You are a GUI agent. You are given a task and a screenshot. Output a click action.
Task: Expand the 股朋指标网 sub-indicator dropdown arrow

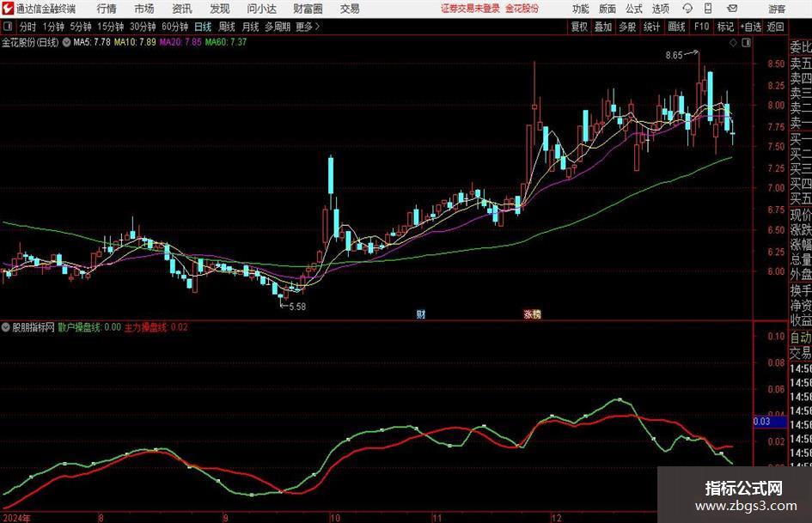(x=6, y=327)
